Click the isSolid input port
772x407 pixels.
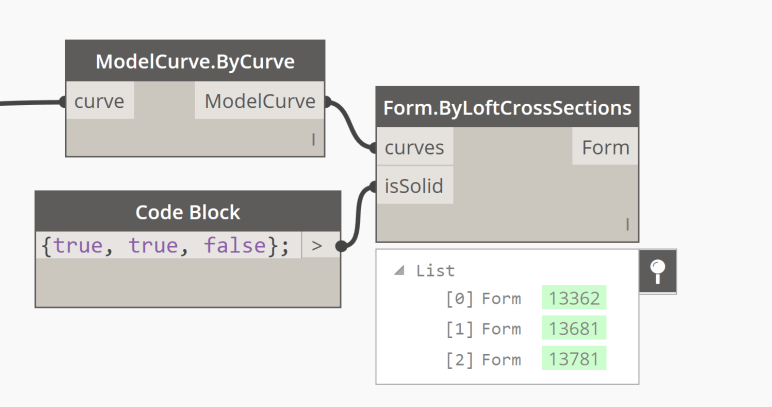pyautogui.click(x=414, y=185)
